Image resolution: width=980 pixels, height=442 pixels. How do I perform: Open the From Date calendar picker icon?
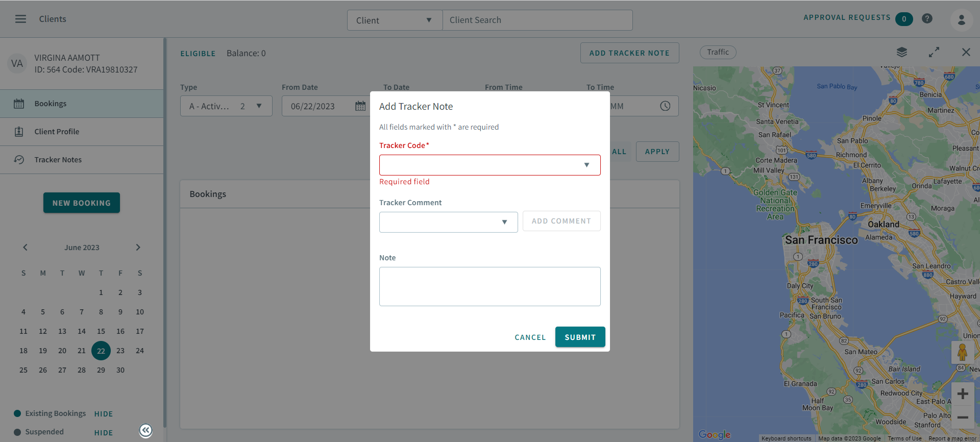[x=360, y=106]
